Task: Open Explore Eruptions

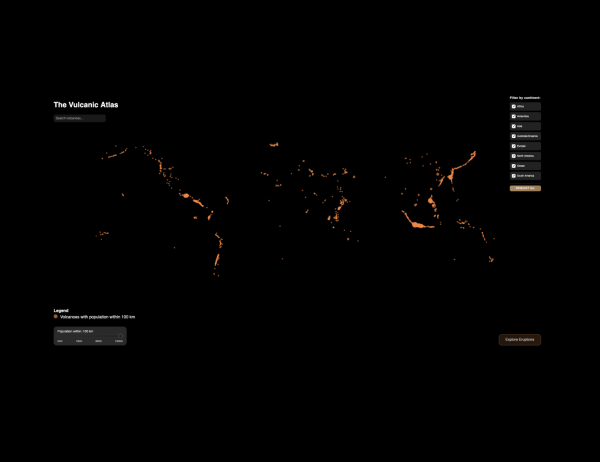Action: [519, 340]
